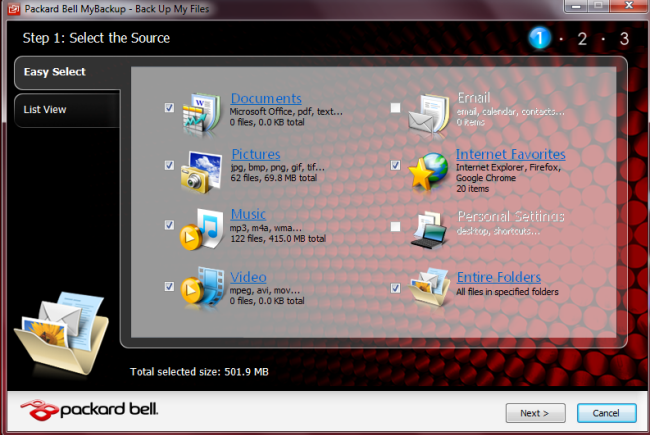Open the Internet Favorites link
650x435 pixels.
[511, 154]
